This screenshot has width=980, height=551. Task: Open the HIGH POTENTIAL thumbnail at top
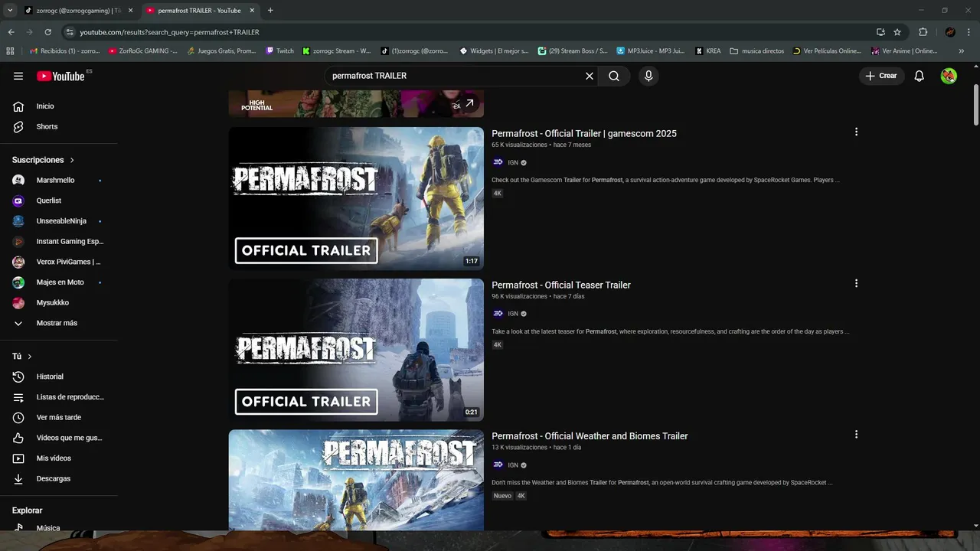pyautogui.click(x=356, y=103)
